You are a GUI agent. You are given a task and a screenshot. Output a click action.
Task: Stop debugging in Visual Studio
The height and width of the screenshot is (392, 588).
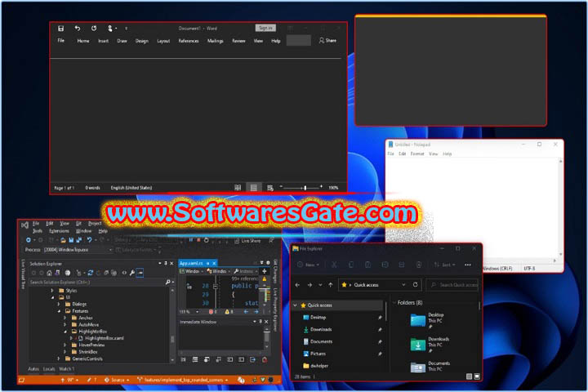point(198,240)
